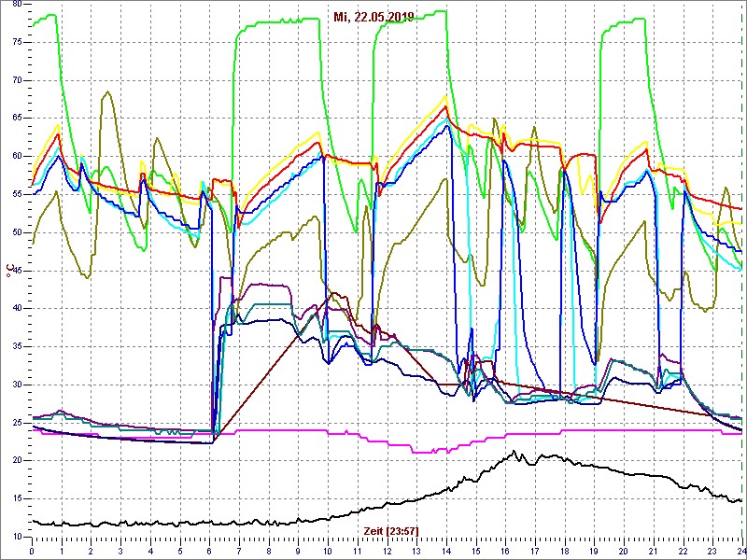Screen dimensions: 747x560
Task: Click hour '4' on the time axis
Action: (150, 551)
